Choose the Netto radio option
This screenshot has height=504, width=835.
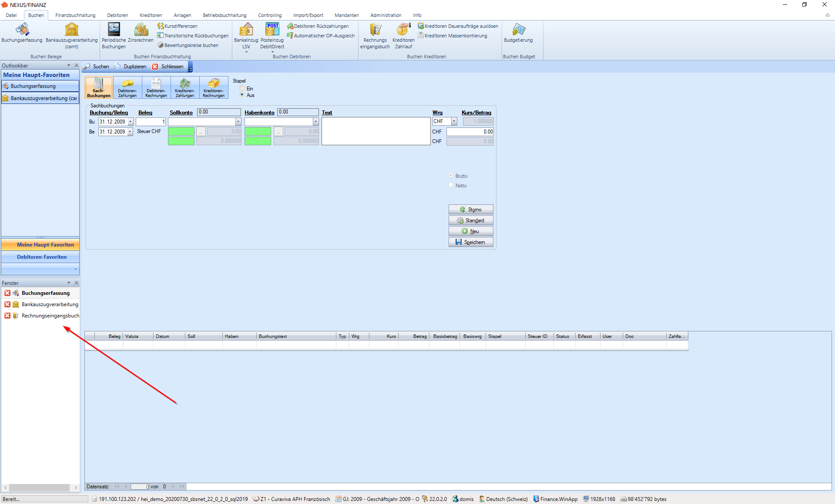point(451,185)
